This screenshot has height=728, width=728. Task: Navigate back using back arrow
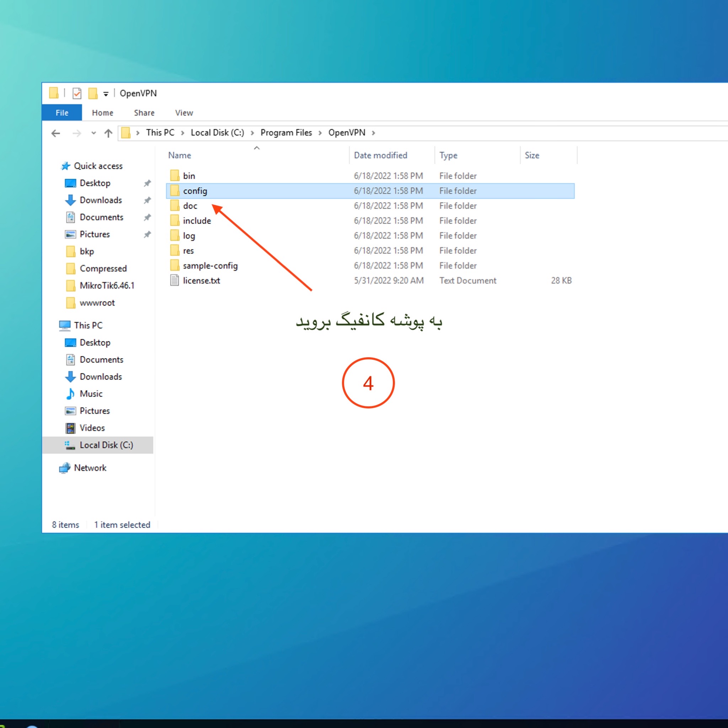[x=57, y=132]
